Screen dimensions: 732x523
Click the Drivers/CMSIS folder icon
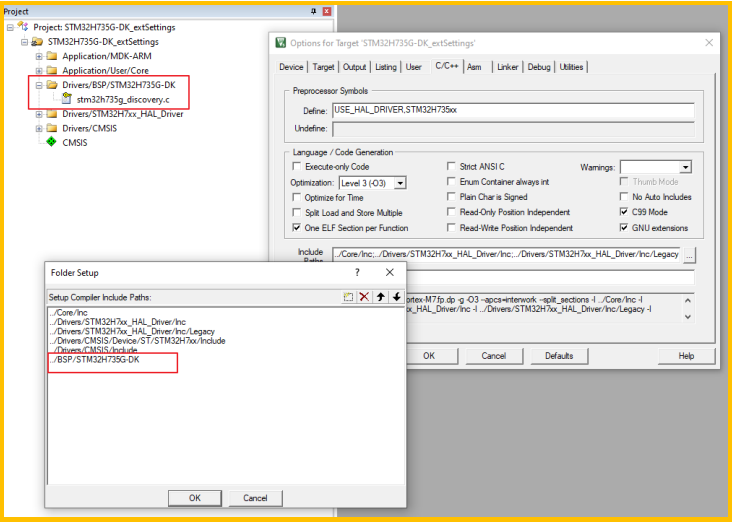pos(51,128)
